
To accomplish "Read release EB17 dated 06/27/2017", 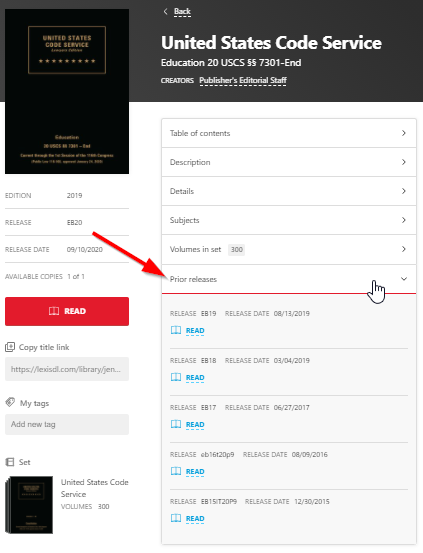I will tap(195, 425).
